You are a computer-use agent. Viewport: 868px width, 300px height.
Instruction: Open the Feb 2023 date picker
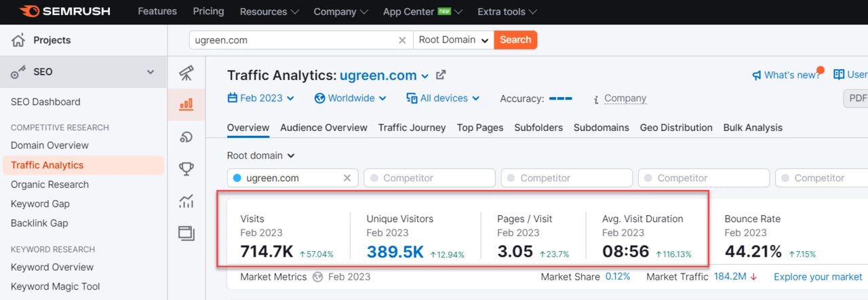(x=261, y=98)
